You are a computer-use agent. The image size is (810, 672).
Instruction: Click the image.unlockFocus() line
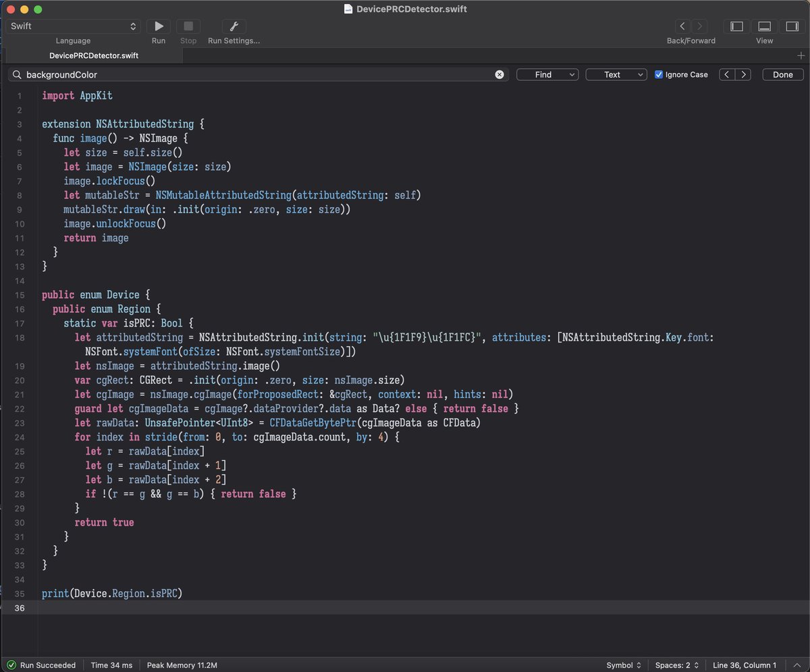(x=115, y=223)
